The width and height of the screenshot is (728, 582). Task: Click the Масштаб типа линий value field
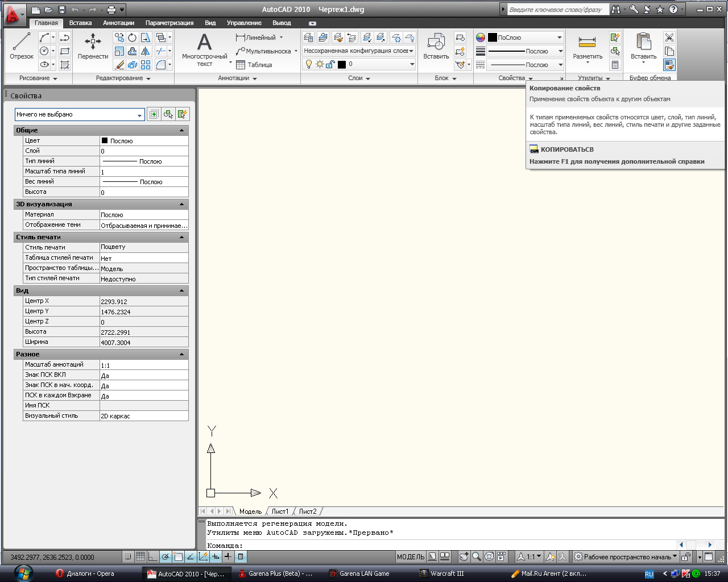pyautogui.click(x=144, y=172)
